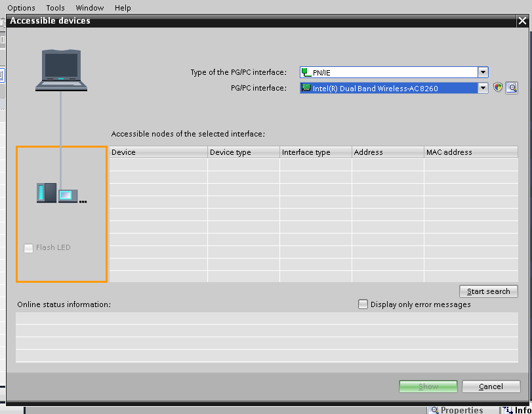Click the 'Type of the PG/PC interface:' label

(x=239, y=72)
